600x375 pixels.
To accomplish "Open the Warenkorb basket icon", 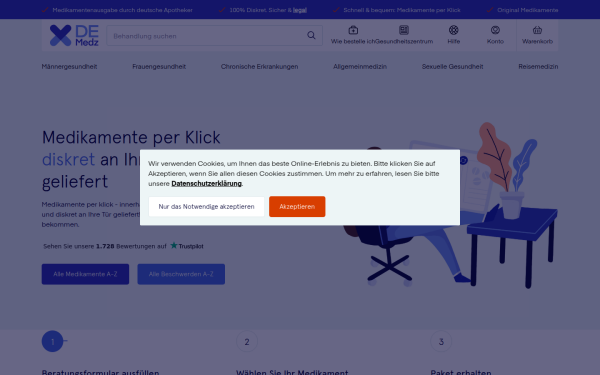I will (x=537, y=30).
